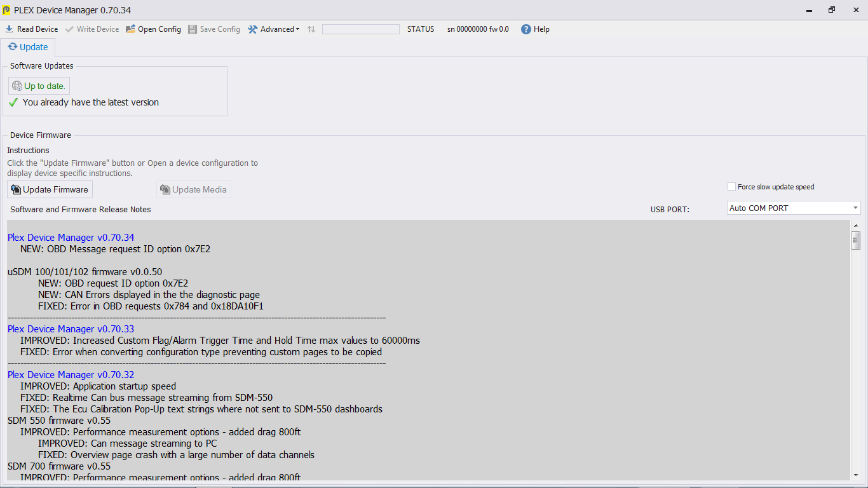Enable Force slow update speed checkbox
868x488 pixels.
point(731,187)
